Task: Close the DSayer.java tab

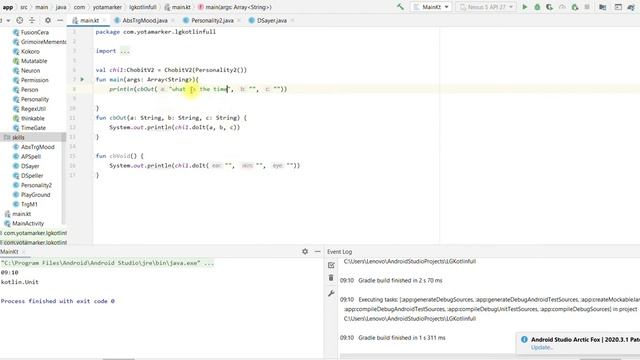Action: pos(293,20)
